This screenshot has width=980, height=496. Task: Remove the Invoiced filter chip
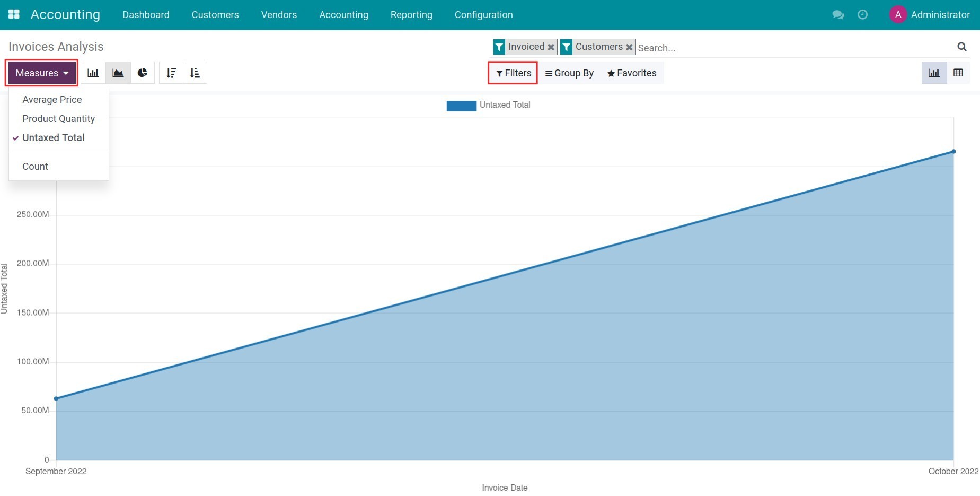click(x=551, y=47)
